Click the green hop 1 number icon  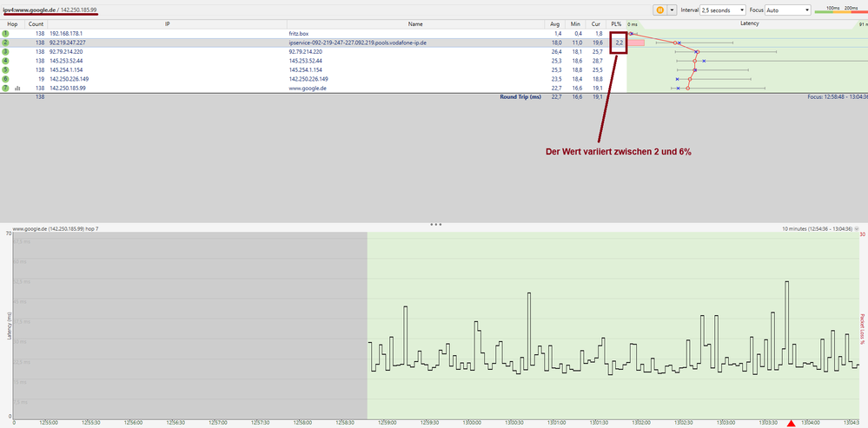point(5,34)
